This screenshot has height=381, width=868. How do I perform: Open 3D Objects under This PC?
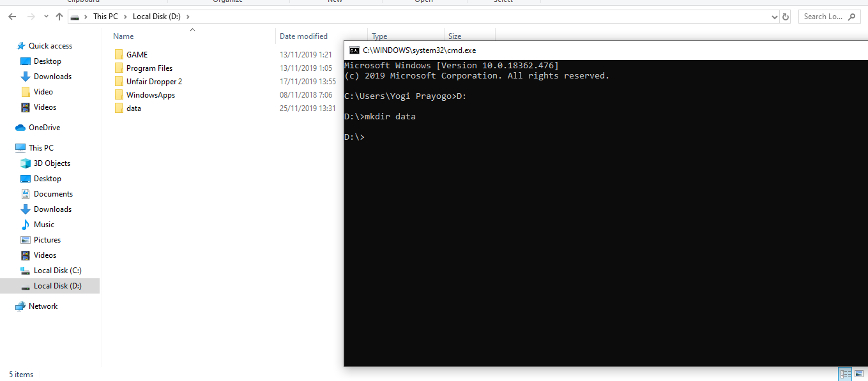coord(52,163)
